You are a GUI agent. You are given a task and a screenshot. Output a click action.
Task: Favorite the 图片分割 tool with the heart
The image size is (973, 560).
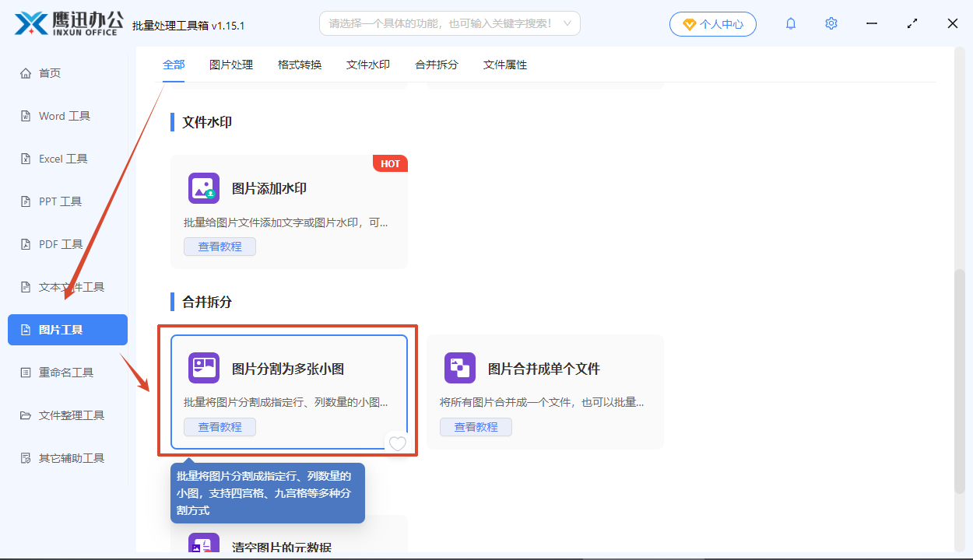point(397,443)
